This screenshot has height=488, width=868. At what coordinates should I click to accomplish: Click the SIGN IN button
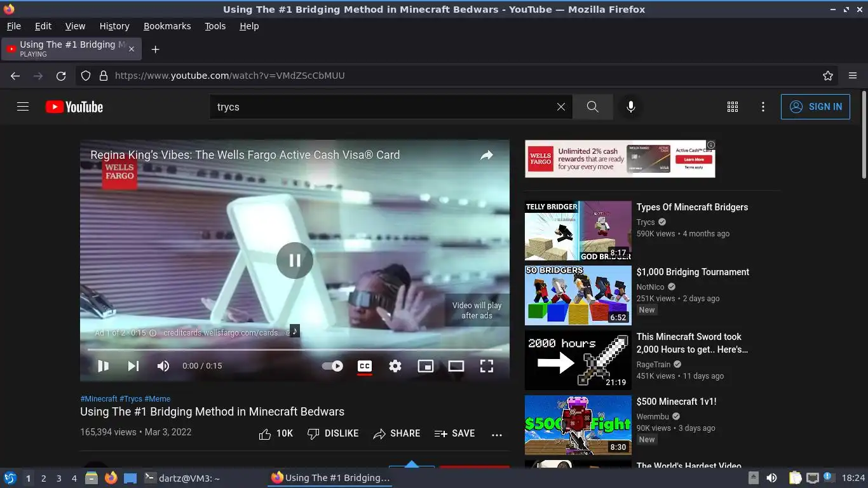point(815,107)
